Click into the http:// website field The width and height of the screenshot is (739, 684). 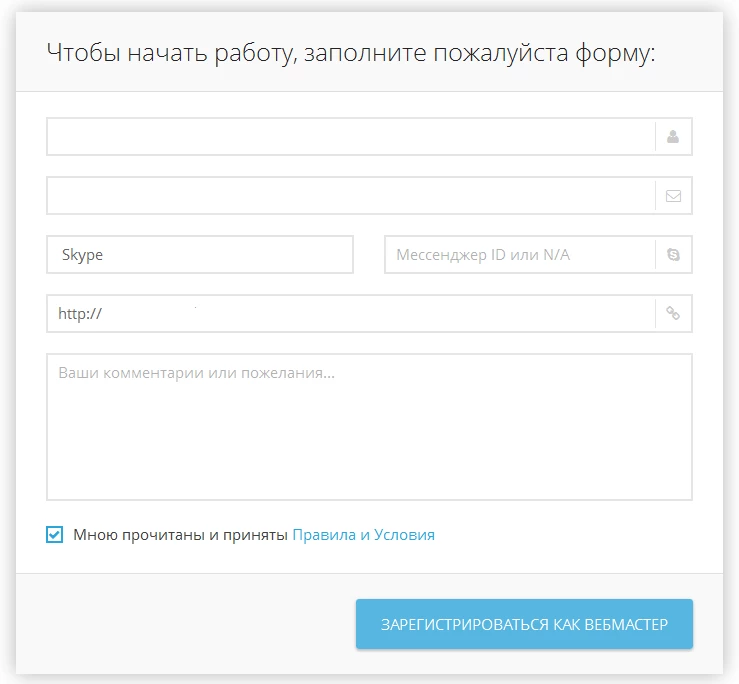pyautogui.click(x=351, y=313)
